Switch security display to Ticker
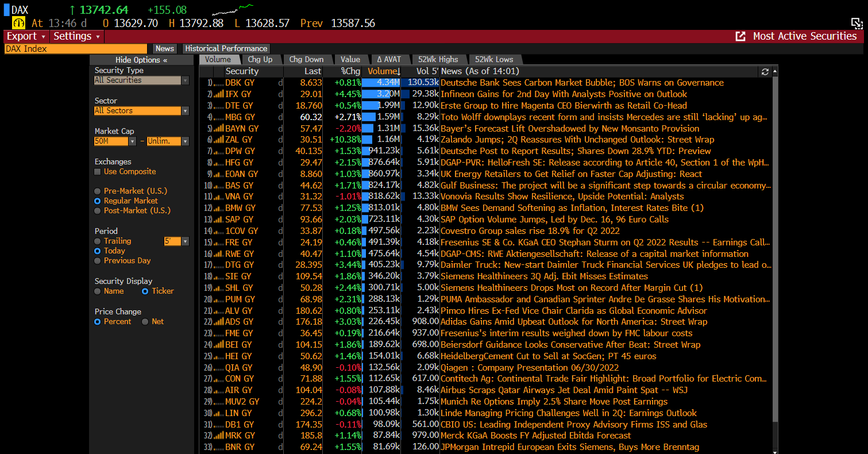This screenshot has height=454, width=868. click(x=145, y=291)
